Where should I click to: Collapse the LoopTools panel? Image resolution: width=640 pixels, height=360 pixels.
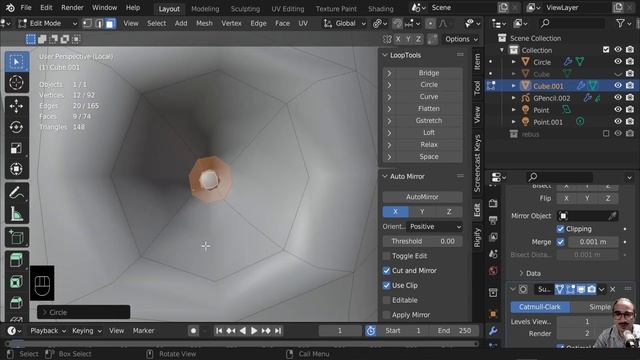pos(385,55)
